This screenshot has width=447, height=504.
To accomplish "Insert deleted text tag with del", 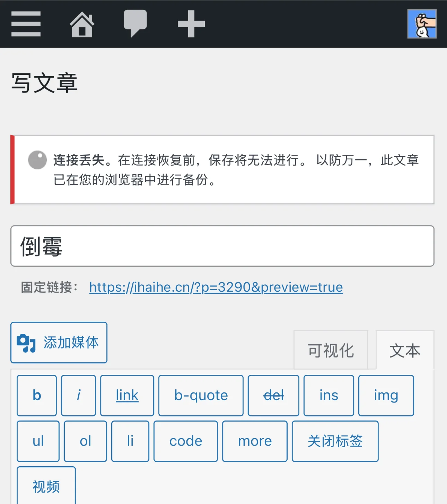I will pos(274,395).
